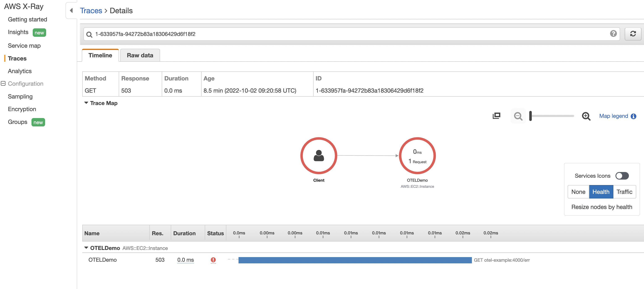The image size is (644, 289).
Task: Open the Traces breadcrumb link
Action: [x=91, y=11]
